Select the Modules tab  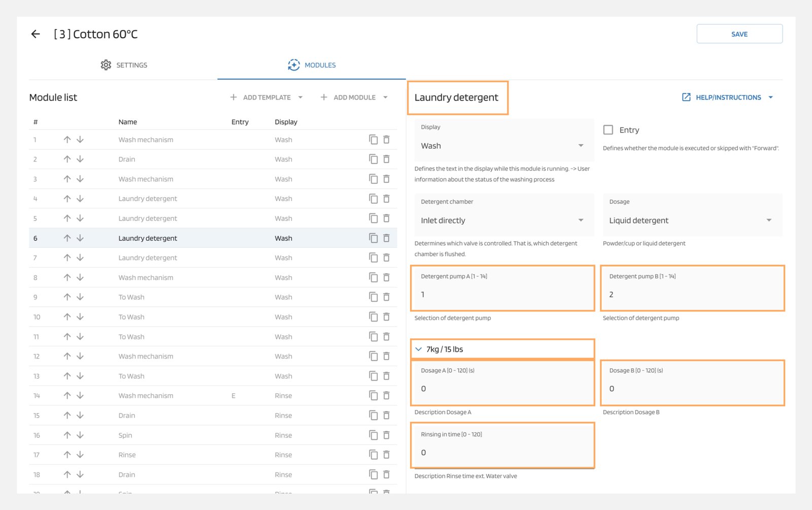click(312, 65)
